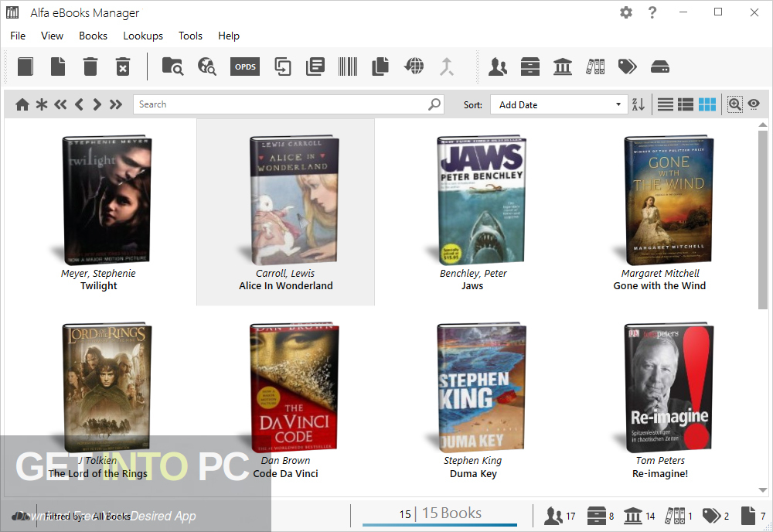The width and height of the screenshot is (773, 532).
Task: Open the Lookups menu
Action: 143,36
